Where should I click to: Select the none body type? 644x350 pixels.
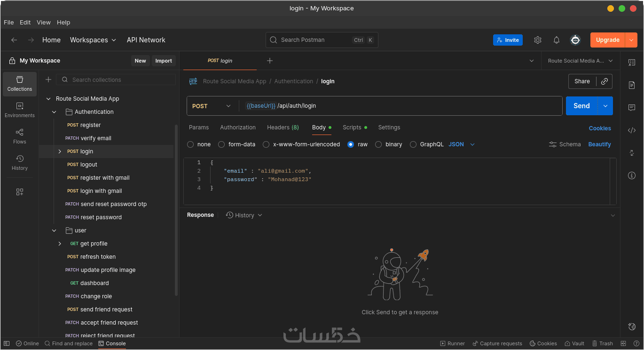click(x=190, y=144)
